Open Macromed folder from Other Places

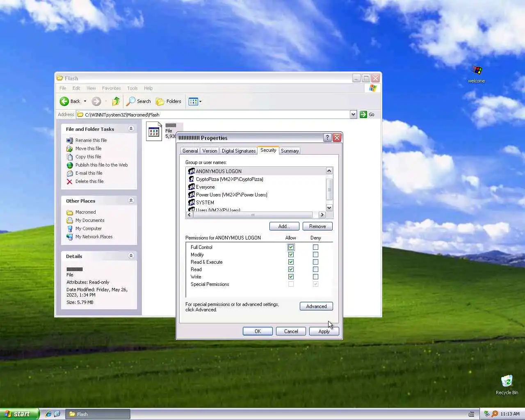85,212
